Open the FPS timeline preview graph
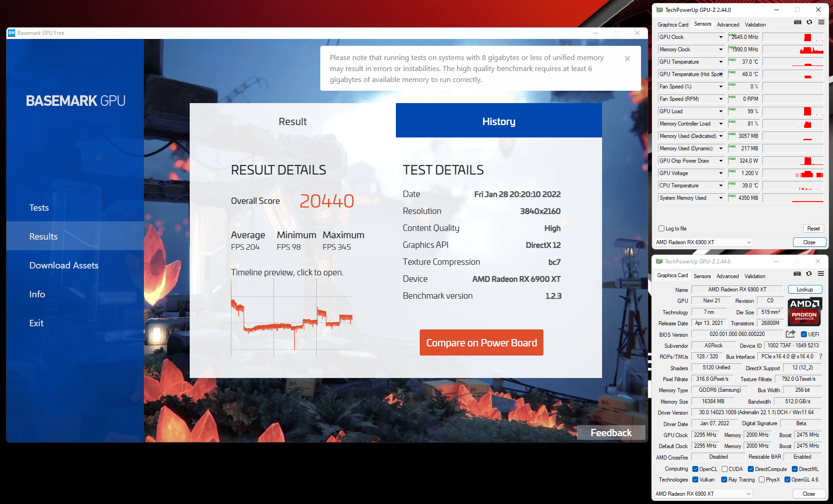833x504 pixels. point(292,318)
